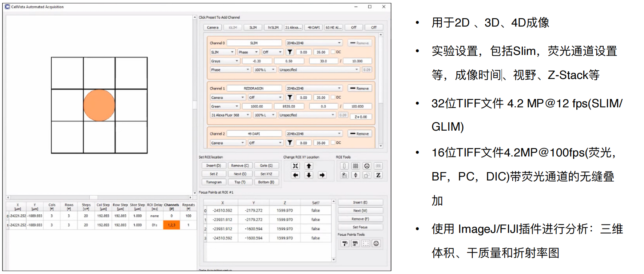Screen dimensions: 644x274
Task: Click the bold Z icon in ROI Tools
Action: (x=378, y=175)
